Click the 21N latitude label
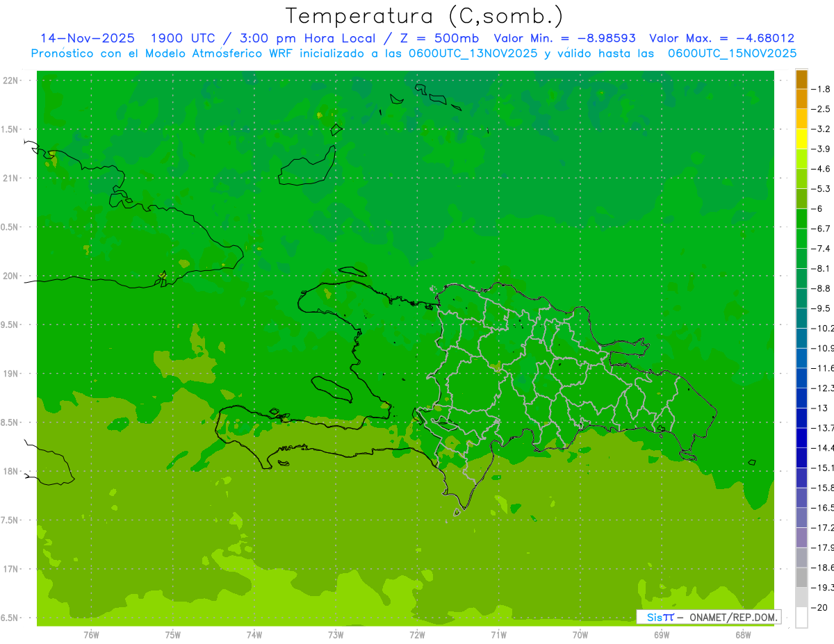This screenshot has height=644, width=834. 11,178
